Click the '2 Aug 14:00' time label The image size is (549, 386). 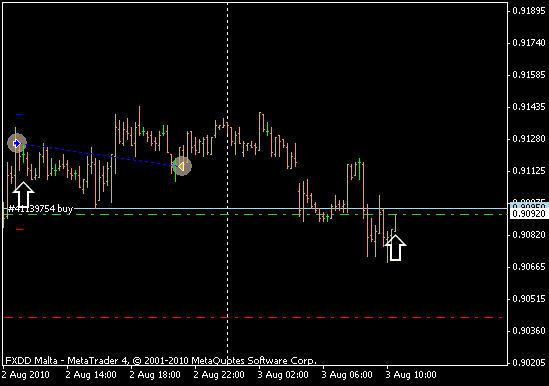(91, 375)
